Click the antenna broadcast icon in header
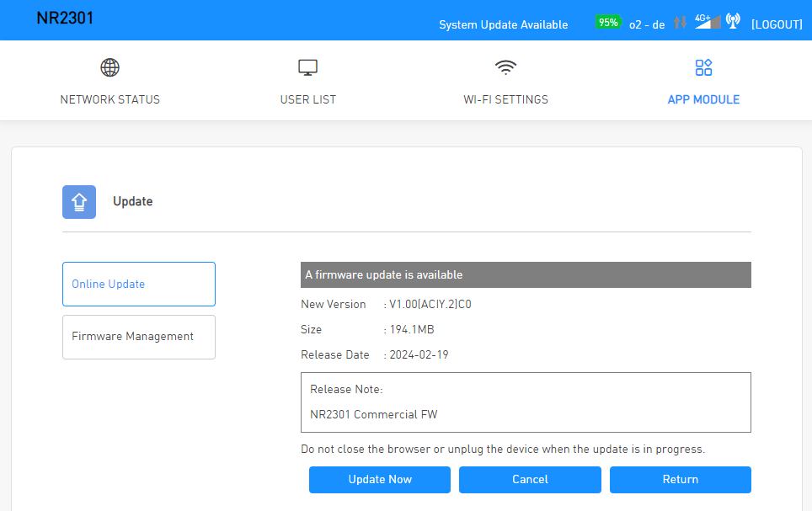This screenshot has height=511, width=812. [x=733, y=21]
